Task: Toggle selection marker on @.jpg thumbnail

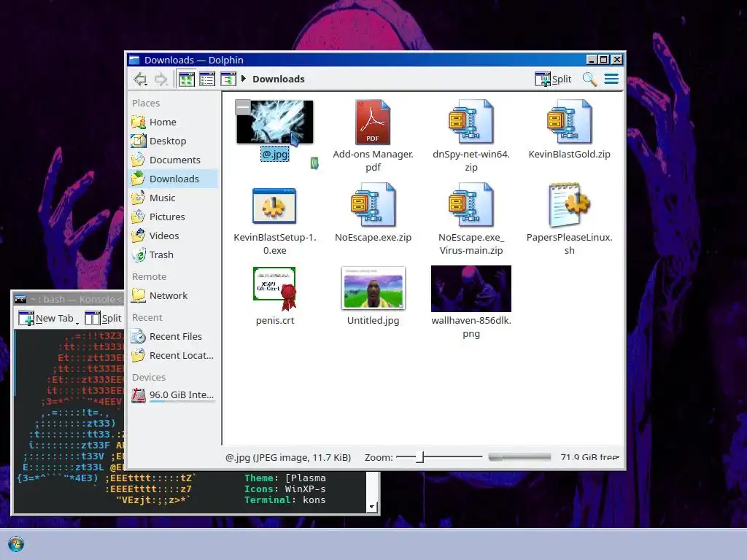Action: (243, 107)
